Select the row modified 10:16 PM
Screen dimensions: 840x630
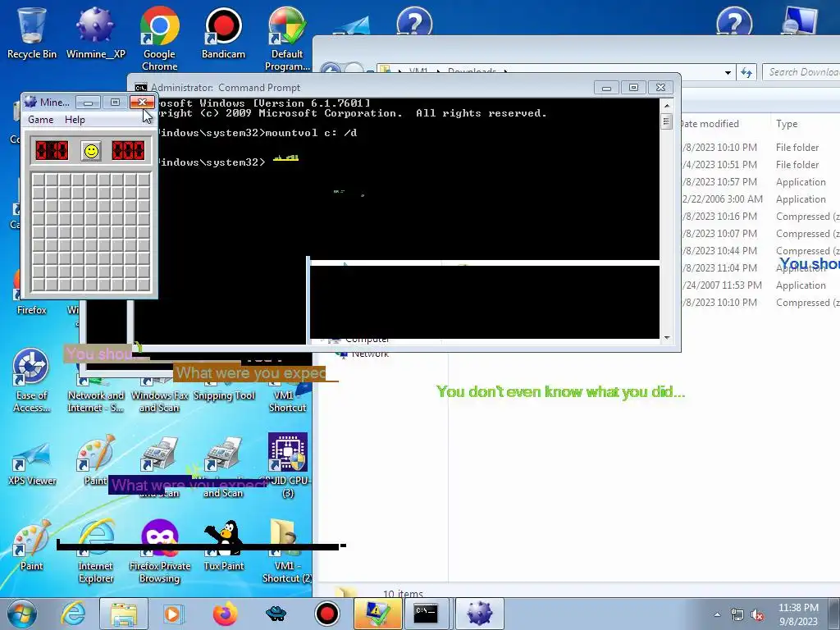point(760,216)
